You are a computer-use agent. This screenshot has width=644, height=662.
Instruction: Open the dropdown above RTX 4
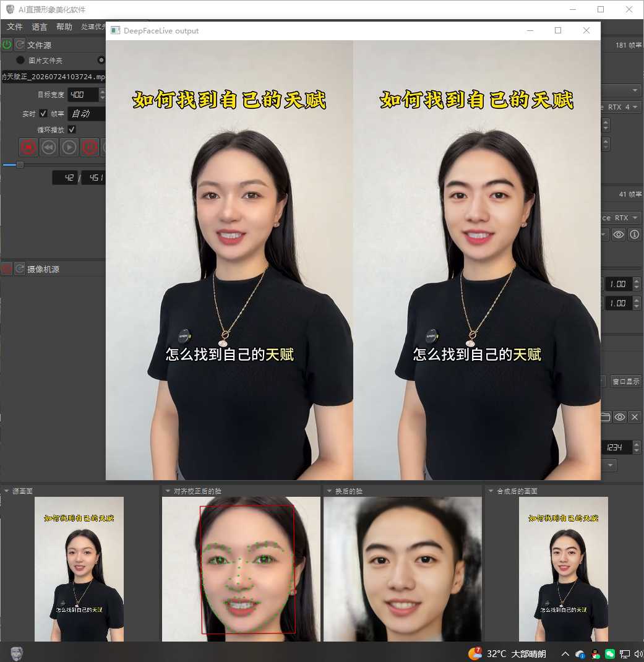pyautogui.click(x=621, y=90)
